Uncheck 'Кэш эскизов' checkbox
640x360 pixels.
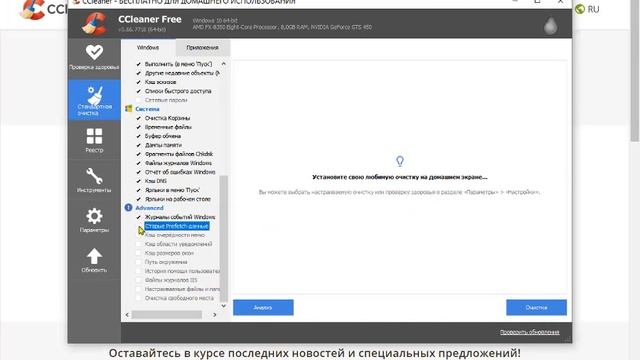[x=138, y=82]
